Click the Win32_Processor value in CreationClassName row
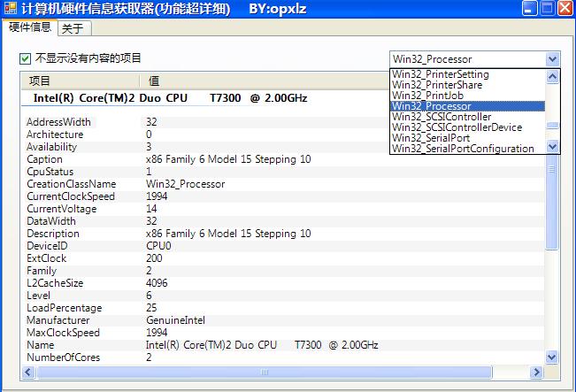Viewport: 576px width, 392px height. pos(186,184)
